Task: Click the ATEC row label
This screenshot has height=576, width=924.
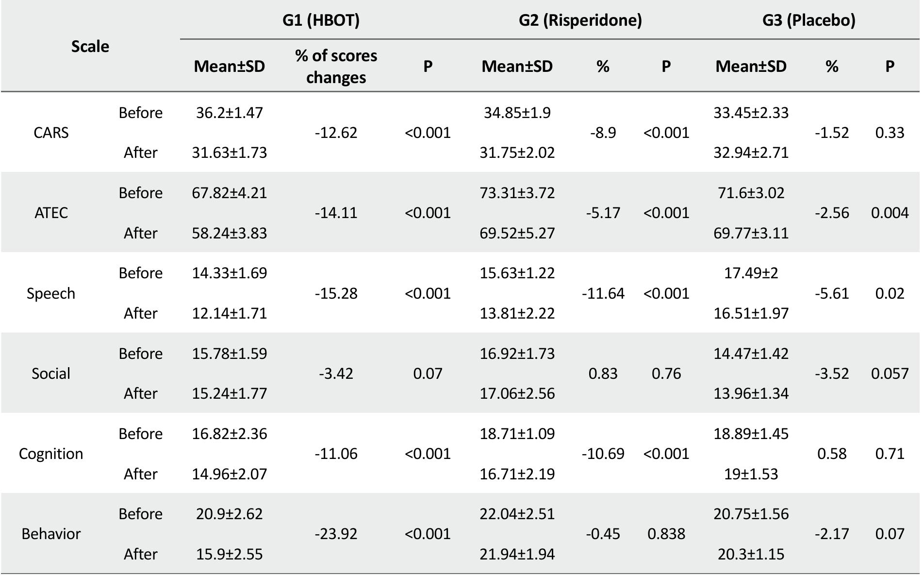Action: 51,213
